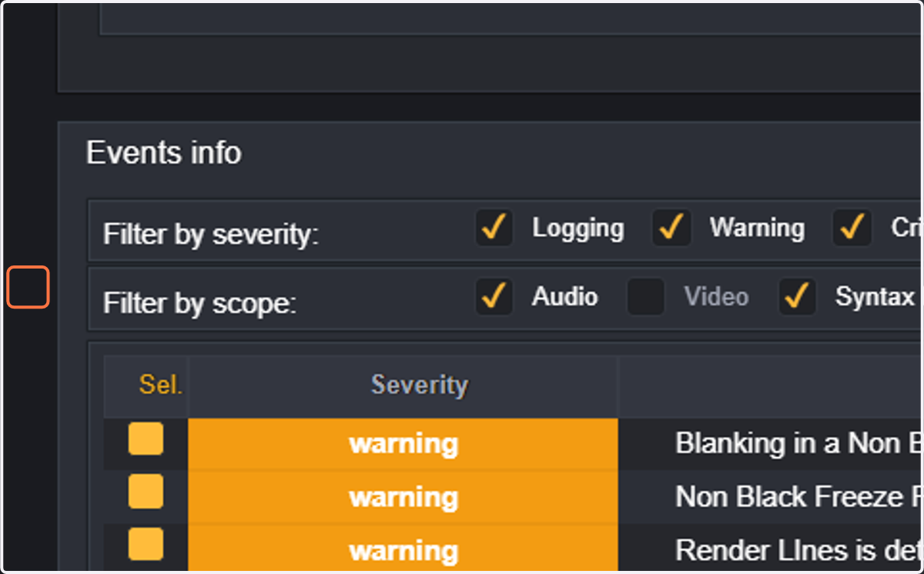Click the Events info heading
The width and height of the screenshot is (924, 574).
(164, 152)
